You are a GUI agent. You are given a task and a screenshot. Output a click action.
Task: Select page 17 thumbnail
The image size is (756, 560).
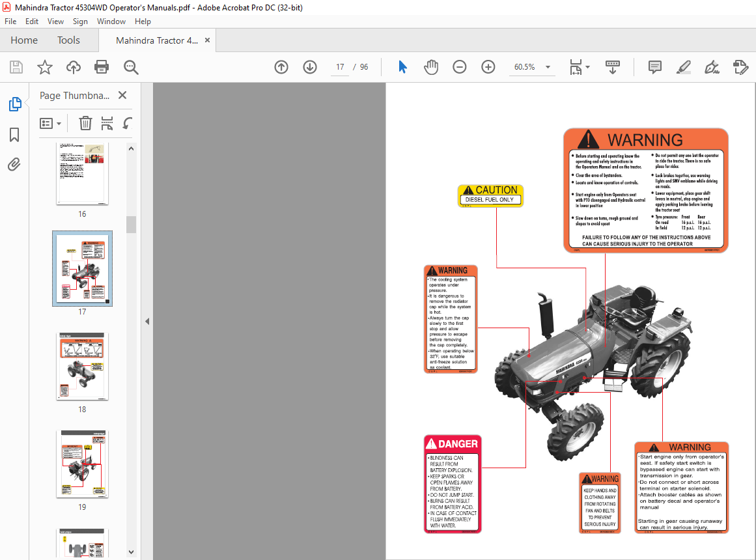[83, 268]
